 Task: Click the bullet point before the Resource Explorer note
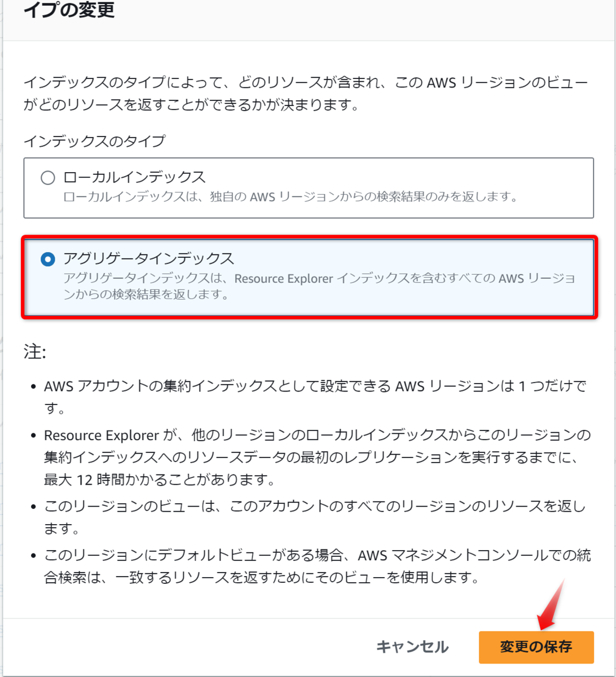(x=33, y=436)
